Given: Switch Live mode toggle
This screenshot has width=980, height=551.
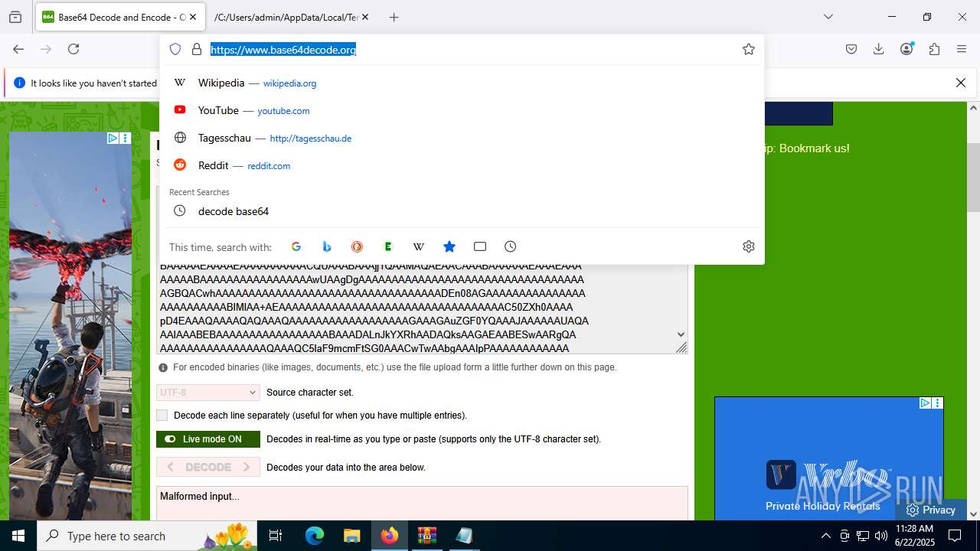Looking at the screenshot, I should 208,439.
